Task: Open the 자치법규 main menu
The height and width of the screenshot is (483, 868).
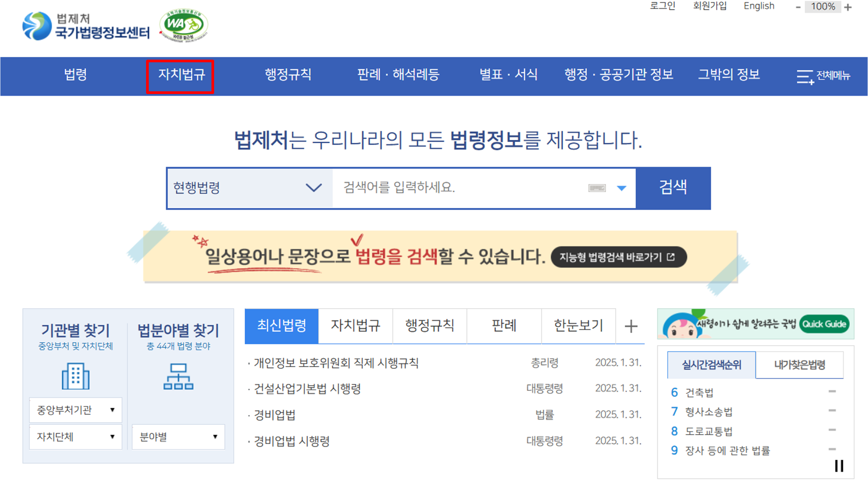Action: pyautogui.click(x=181, y=75)
